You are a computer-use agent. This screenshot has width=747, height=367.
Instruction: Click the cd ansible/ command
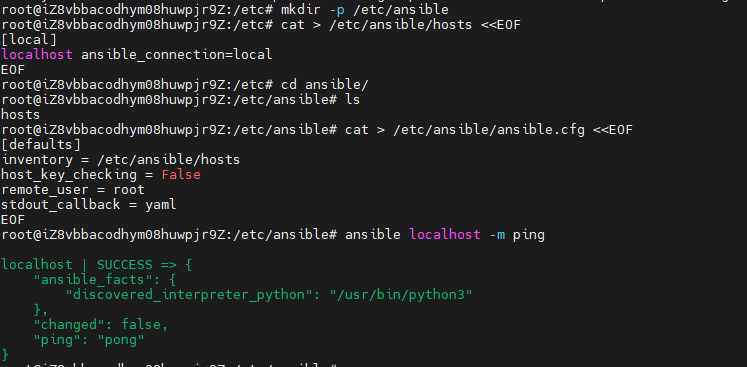click(325, 84)
